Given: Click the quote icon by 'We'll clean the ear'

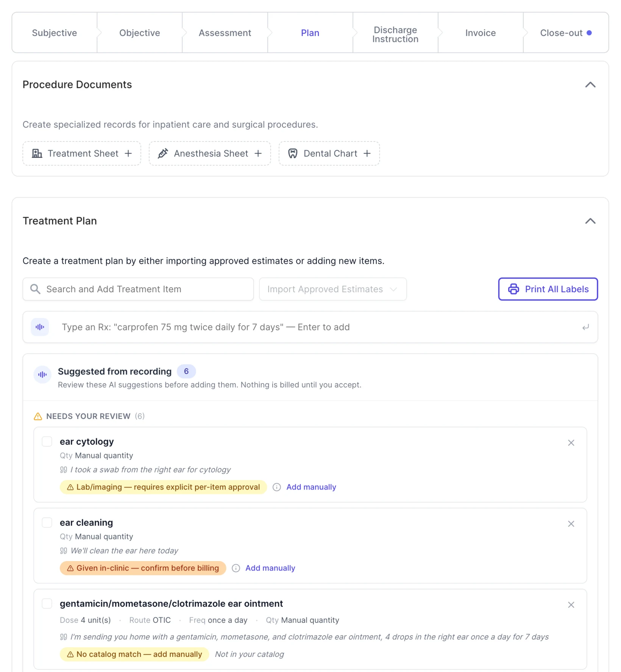Looking at the screenshot, I should 64,551.
